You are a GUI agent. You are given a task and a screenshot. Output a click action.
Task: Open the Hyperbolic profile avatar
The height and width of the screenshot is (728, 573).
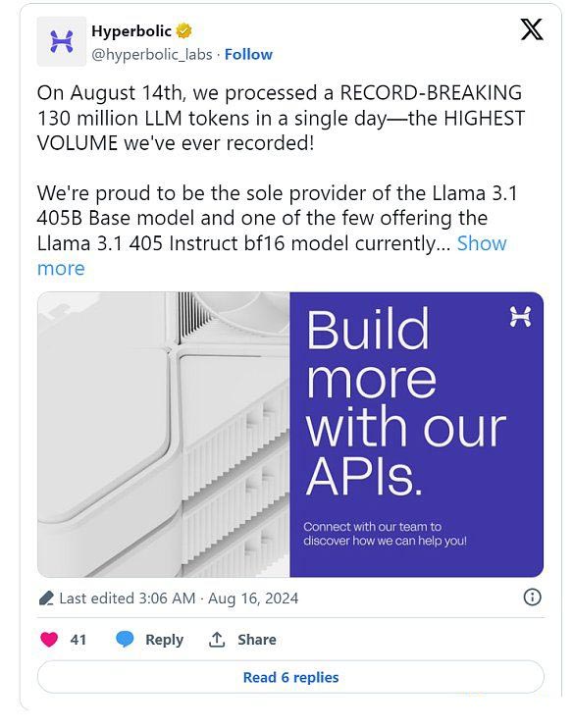click(x=61, y=41)
